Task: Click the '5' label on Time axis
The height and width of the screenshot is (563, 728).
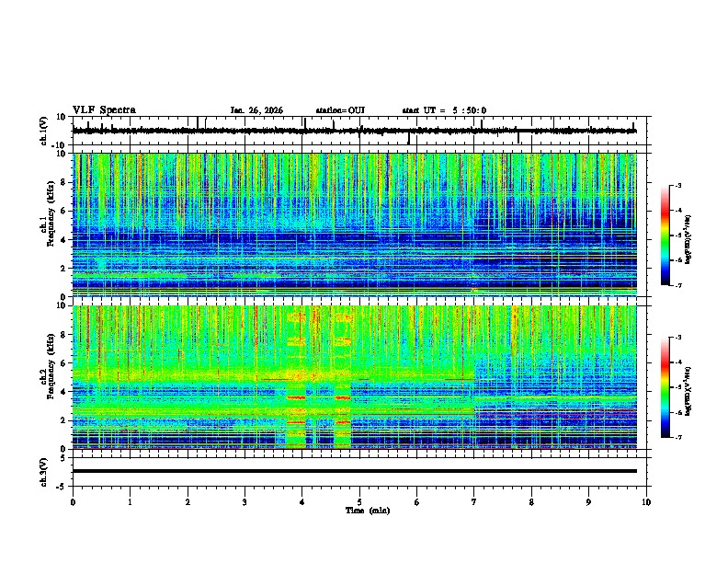Action: coord(359,502)
